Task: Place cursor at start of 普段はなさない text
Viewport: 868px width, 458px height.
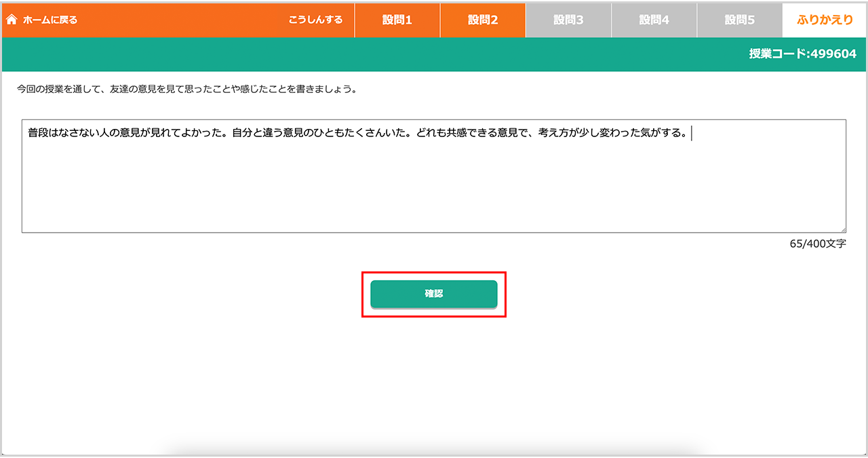Action: tap(28, 134)
